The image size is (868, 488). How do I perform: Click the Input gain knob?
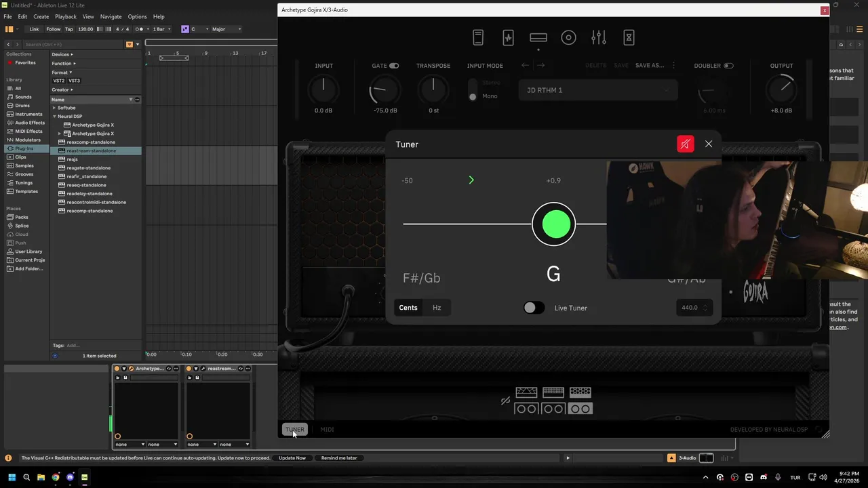tap(323, 90)
